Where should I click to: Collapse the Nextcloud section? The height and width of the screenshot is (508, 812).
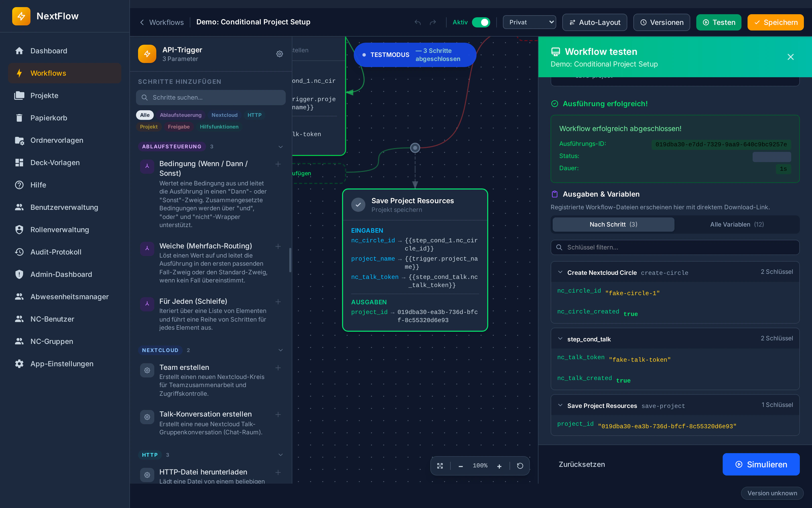point(280,350)
